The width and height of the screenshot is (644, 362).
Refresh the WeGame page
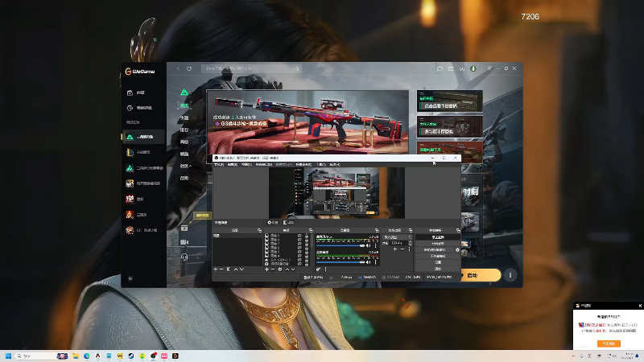189,68
